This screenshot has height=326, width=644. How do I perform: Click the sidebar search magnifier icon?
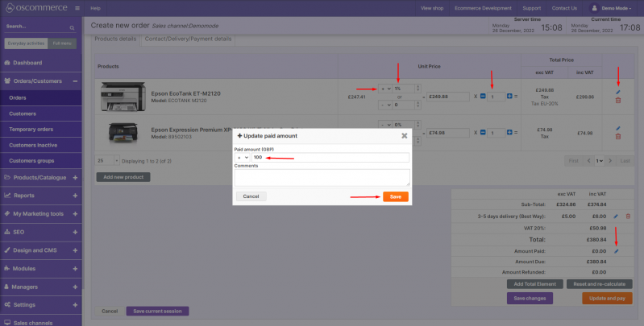click(x=75, y=26)
